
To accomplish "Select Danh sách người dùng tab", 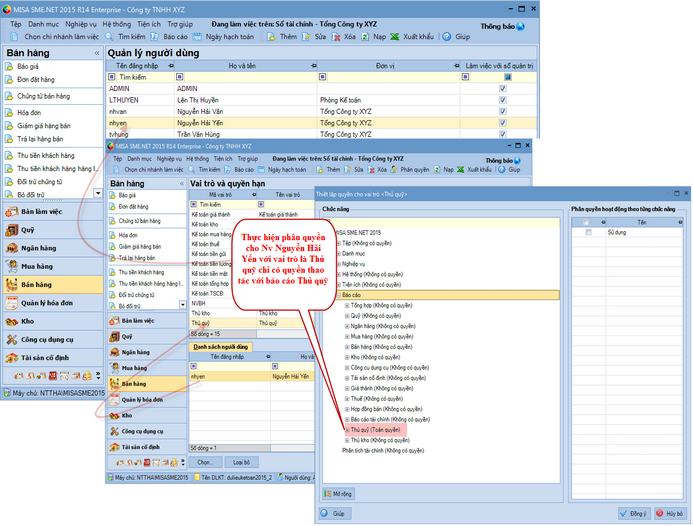I will (x=221, y=347).
